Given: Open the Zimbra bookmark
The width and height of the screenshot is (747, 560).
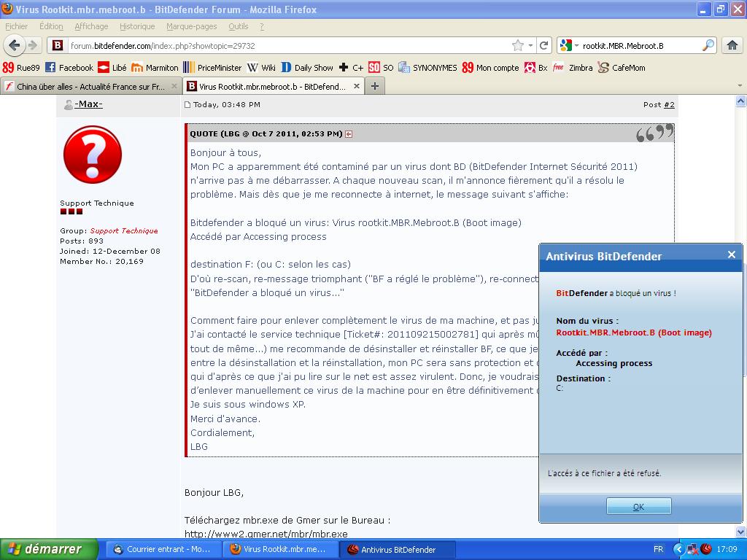Looking at the screenshot, I should 573,68.
